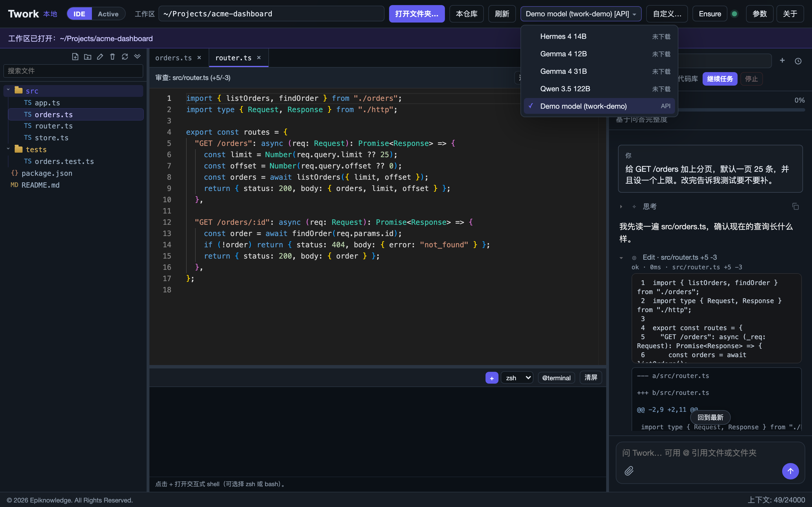Collapse the src folder
Screen dimensions: 812x507
[x=8, y=90]
